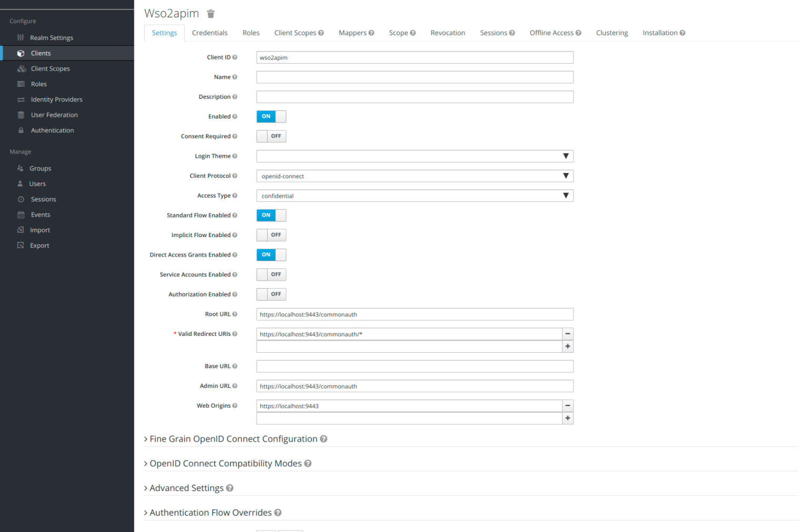Click the delete trash icon beside Wso2apim

coord(210,14)
